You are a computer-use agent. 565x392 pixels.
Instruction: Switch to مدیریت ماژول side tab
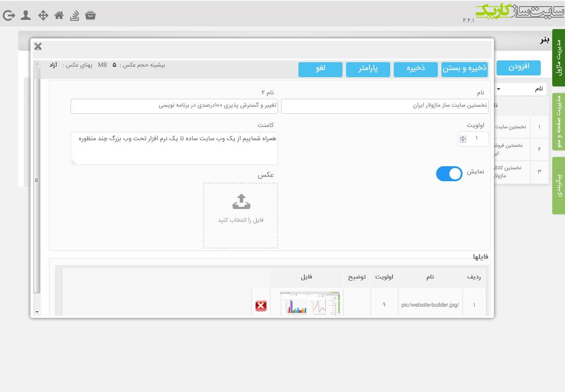(558, 57)
